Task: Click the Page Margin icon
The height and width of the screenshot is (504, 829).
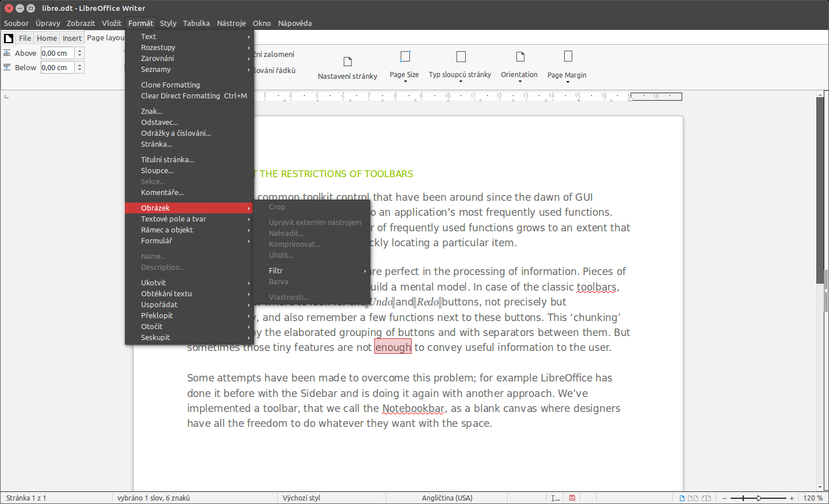Action: 568,56
